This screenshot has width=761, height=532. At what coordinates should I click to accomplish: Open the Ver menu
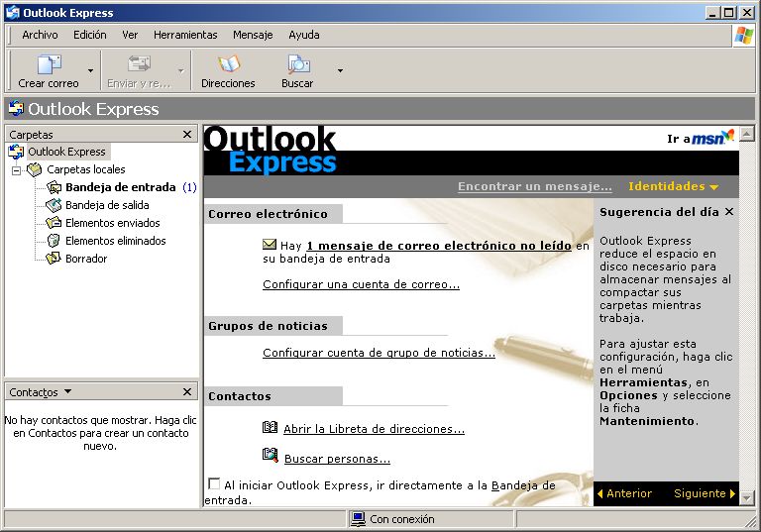(130, 35)
